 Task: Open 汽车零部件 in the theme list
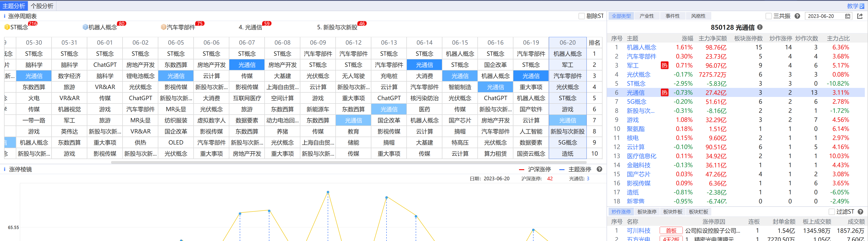point(641,56)
